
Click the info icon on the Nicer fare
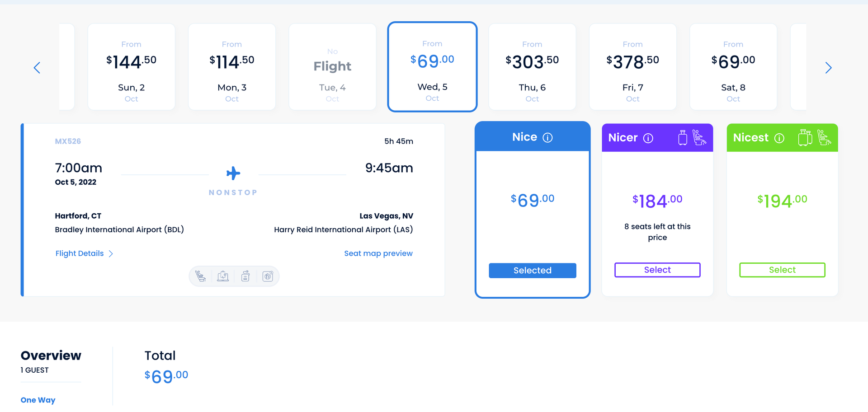tap(649, 138)
